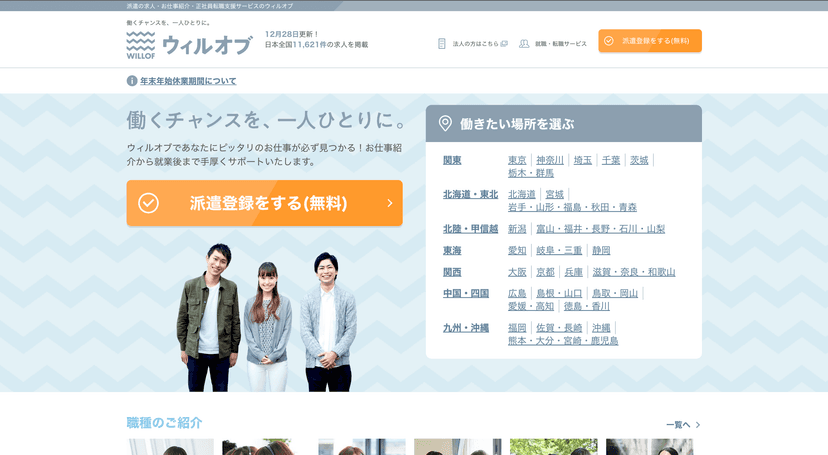This screenshot has height=455, width=828.
Task: Choose 岩手・山形・福島・秋田・青森 link
Action: [x=572, y=207]
